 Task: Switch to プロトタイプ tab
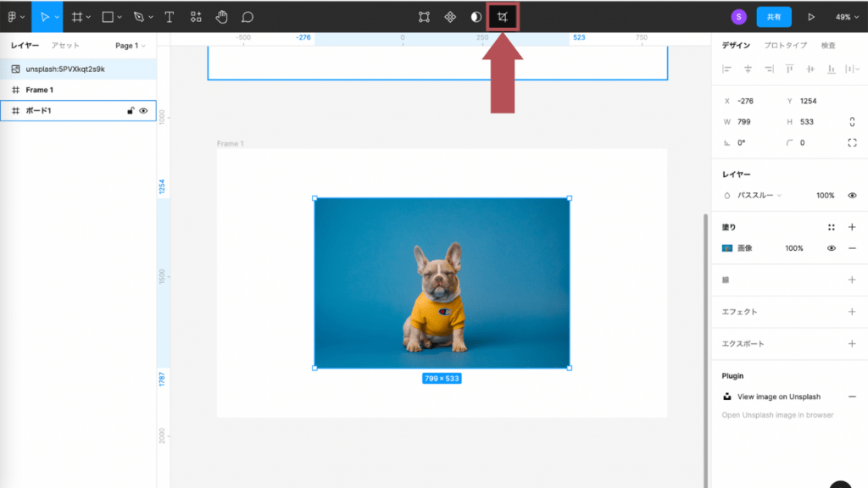click(x=786, y=46)
